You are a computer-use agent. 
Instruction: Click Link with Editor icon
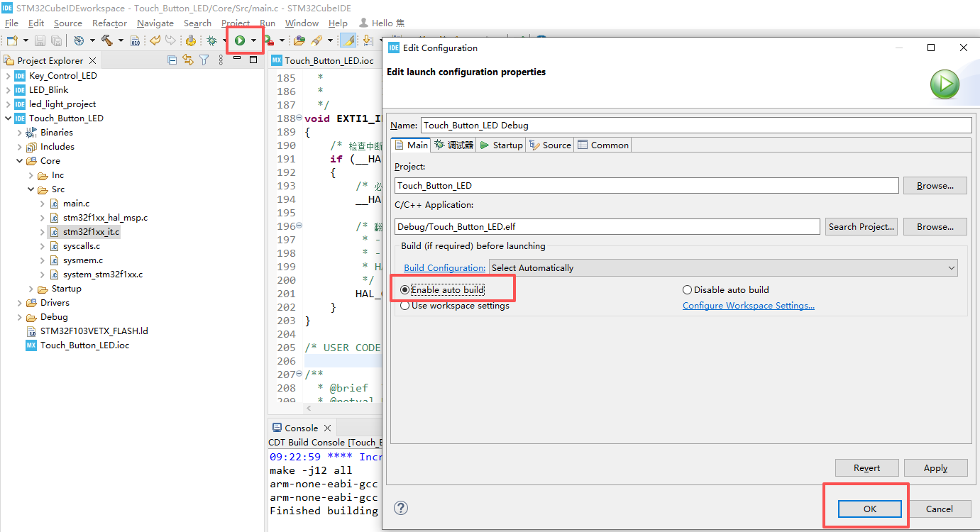tap(188, 60)
